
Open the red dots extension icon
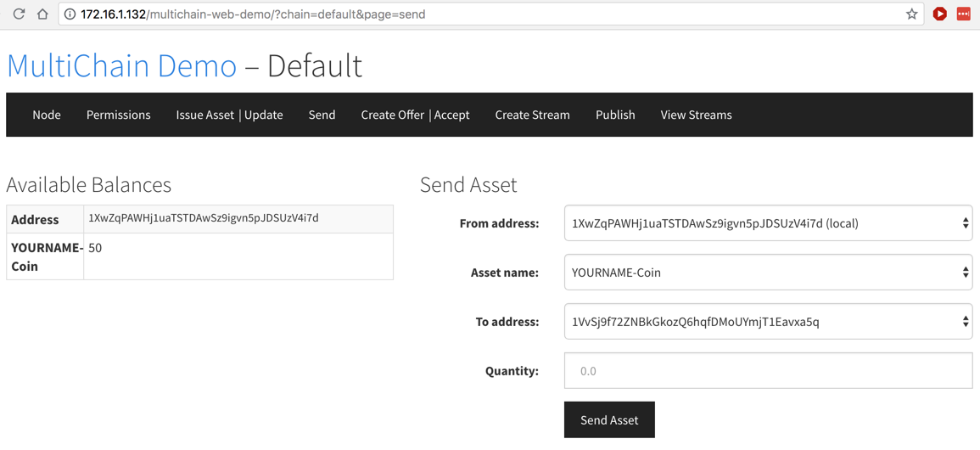[x=963, y=14]
